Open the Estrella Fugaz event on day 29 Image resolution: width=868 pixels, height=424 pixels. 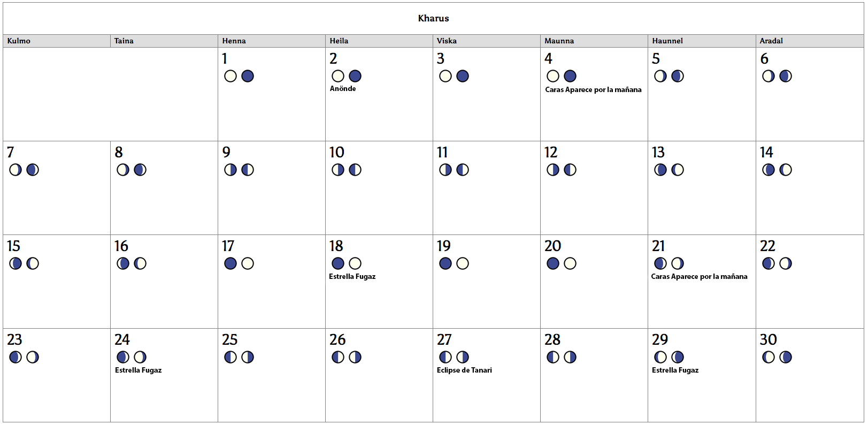coord(675,370)
